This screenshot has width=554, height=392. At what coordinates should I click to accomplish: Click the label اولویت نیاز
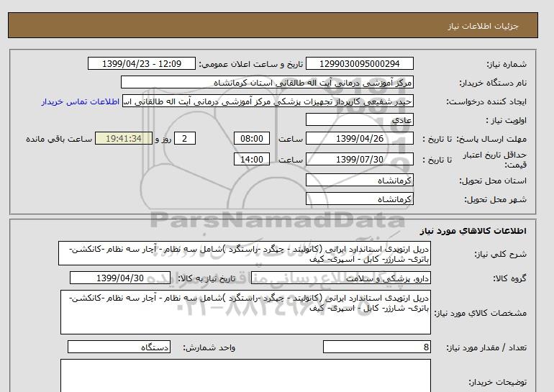click(x=506, y=120)
